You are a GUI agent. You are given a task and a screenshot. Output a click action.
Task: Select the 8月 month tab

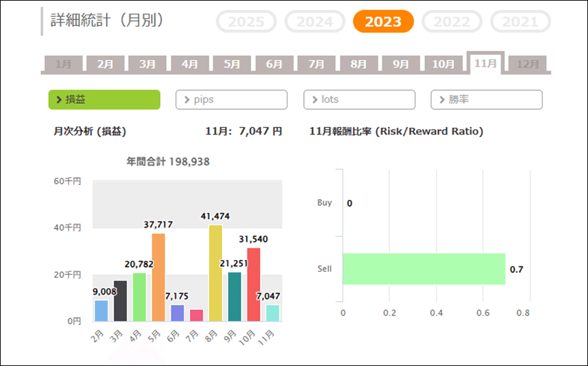tap(358, 64)
